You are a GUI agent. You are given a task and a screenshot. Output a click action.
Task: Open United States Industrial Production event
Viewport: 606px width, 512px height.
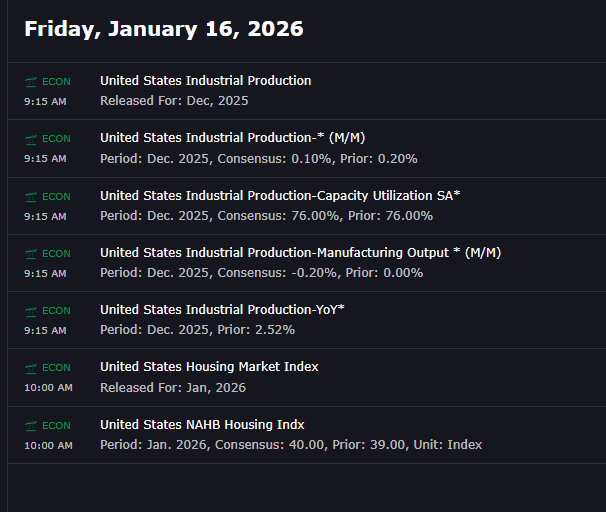pos(206,81)
